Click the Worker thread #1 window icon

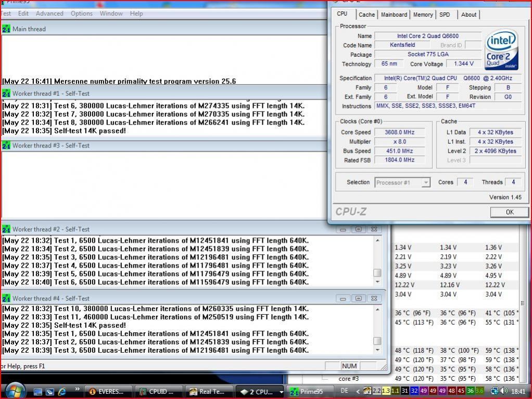click(6, 93)
